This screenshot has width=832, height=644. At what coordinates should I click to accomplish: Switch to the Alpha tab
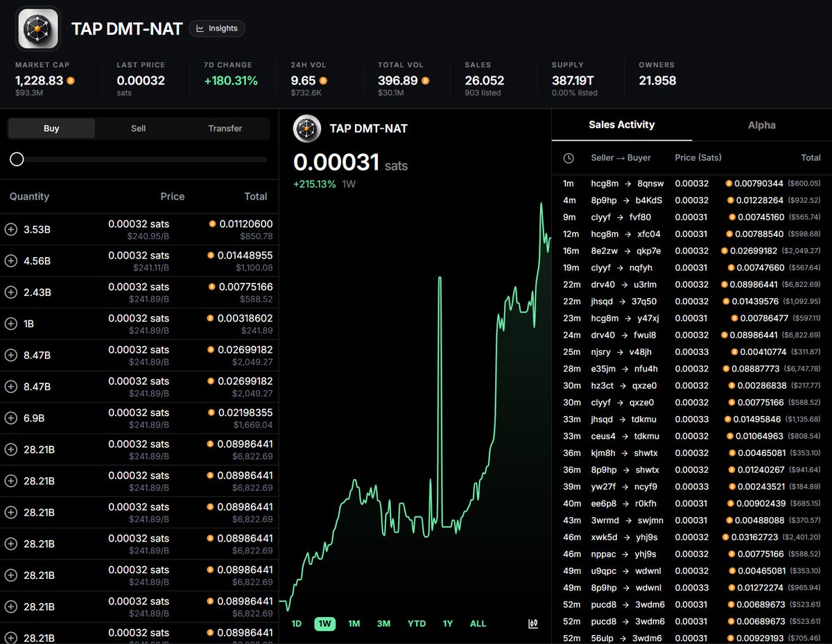(761, 125)
